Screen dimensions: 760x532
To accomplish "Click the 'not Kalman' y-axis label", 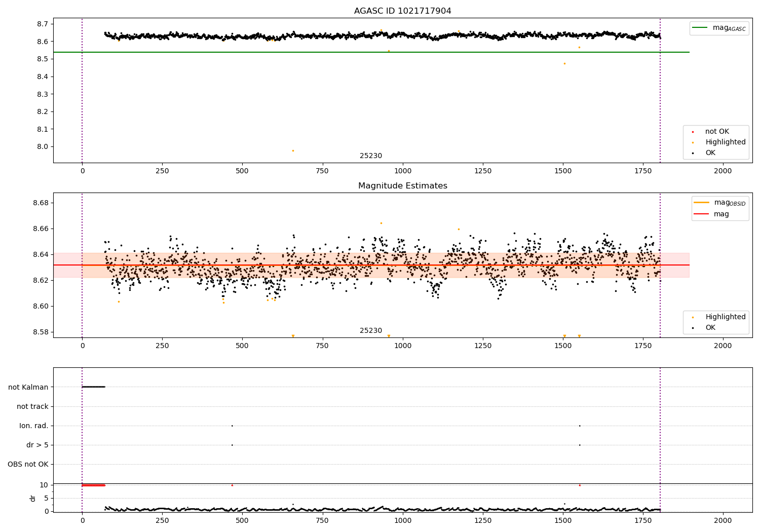I will coord(28,387).
